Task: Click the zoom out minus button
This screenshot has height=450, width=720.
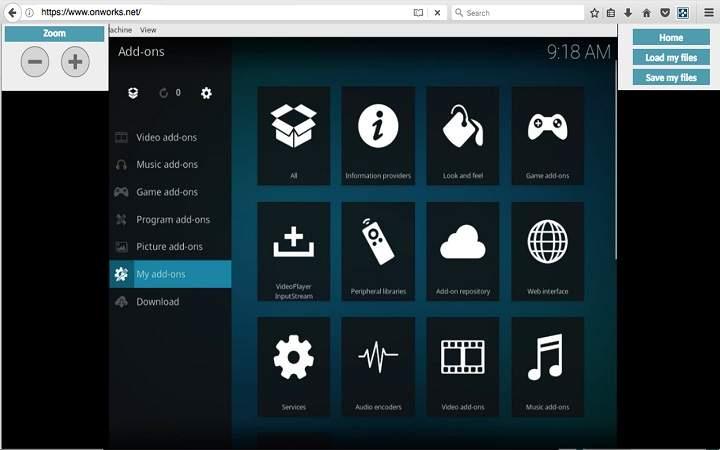Action: pyautogui.click(x=35, y=62)
